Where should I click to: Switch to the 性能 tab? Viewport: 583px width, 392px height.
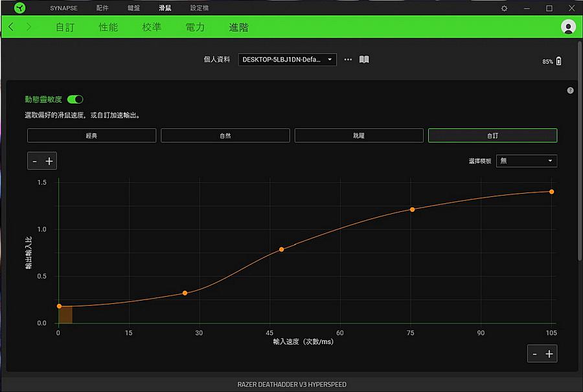pos(108,27)
